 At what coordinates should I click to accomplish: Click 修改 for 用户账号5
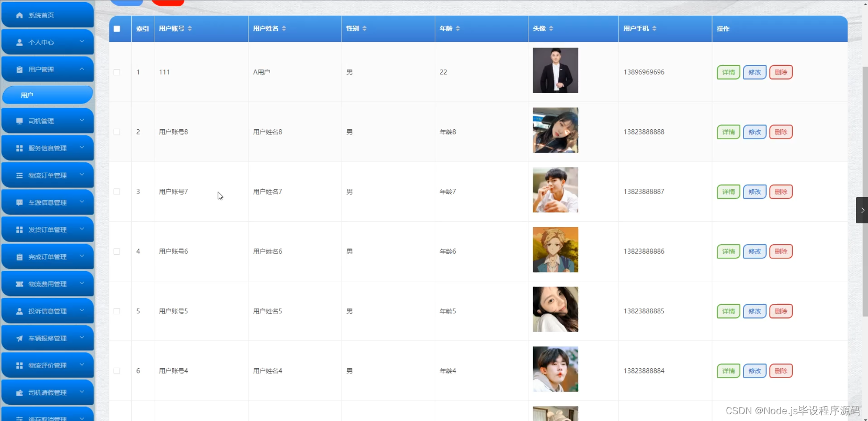[x=754, y=311]
